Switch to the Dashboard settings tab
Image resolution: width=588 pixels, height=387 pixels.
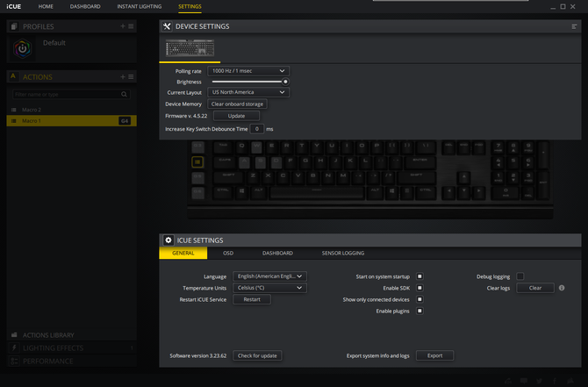click(277, 253)
